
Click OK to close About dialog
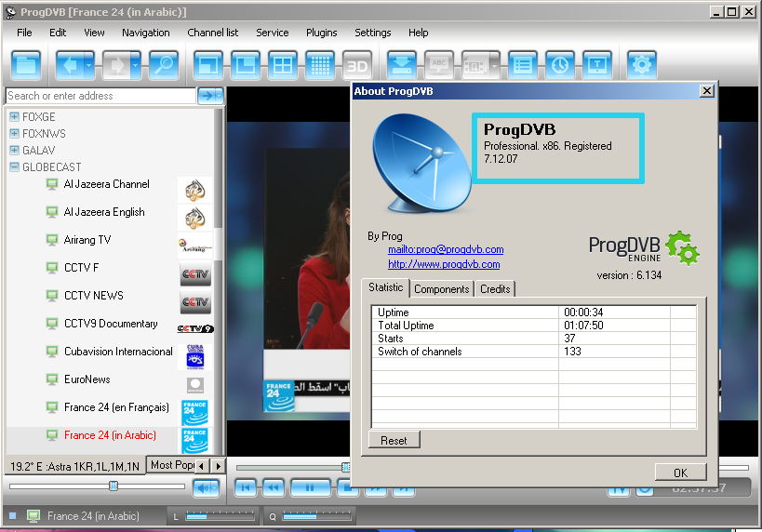pos(680,472)
